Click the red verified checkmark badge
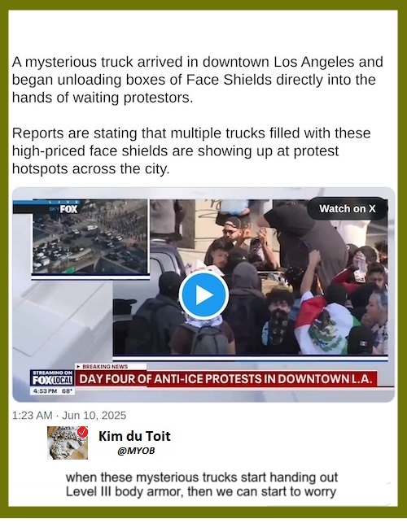 (x=83, y=432)
